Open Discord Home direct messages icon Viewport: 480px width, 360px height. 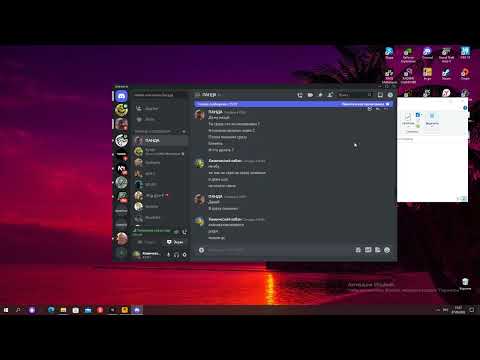tap(122, 96)
